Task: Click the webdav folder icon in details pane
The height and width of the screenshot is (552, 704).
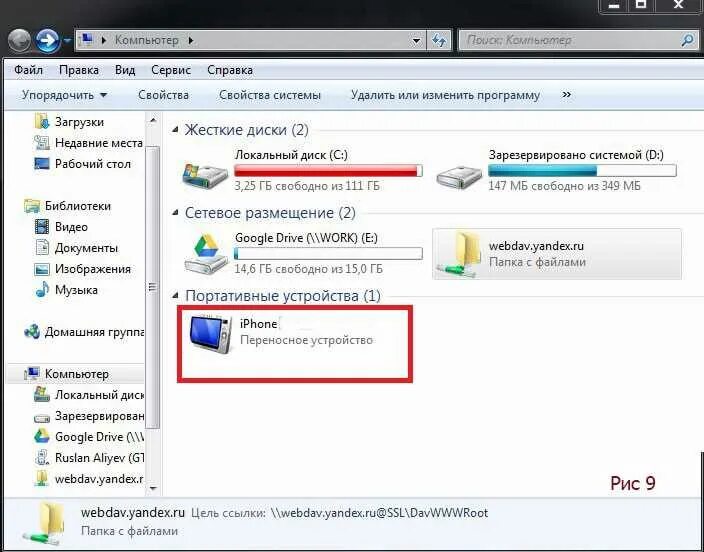Action: [x=44, y=523]
